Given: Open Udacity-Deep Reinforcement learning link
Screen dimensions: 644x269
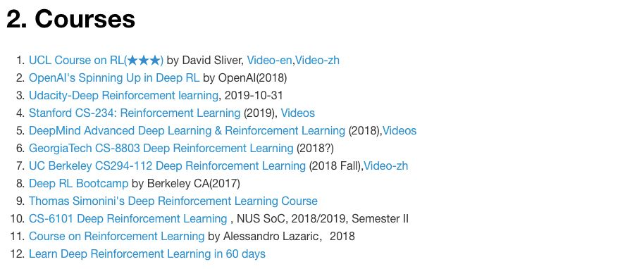Looking at the screenshot, I should 123,96.
